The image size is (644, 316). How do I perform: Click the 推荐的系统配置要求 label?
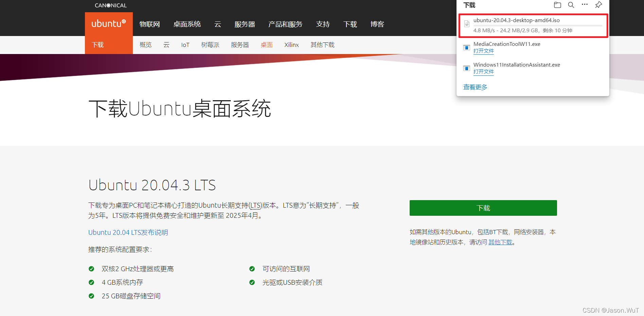pyautogui.click(x=120, y=250)
